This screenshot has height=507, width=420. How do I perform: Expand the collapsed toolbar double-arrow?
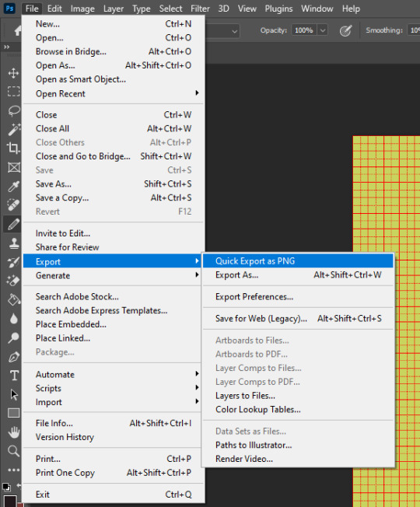click(6, 47)
